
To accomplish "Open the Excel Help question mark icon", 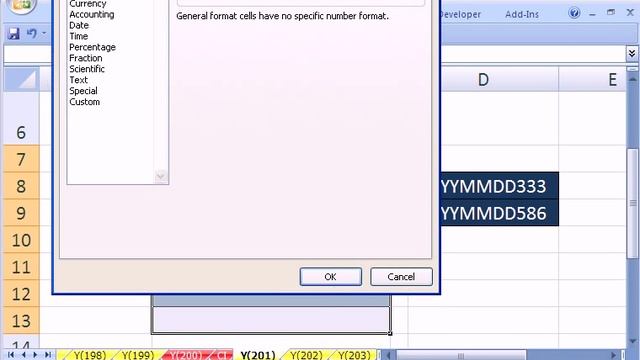I will pos(574,13).
